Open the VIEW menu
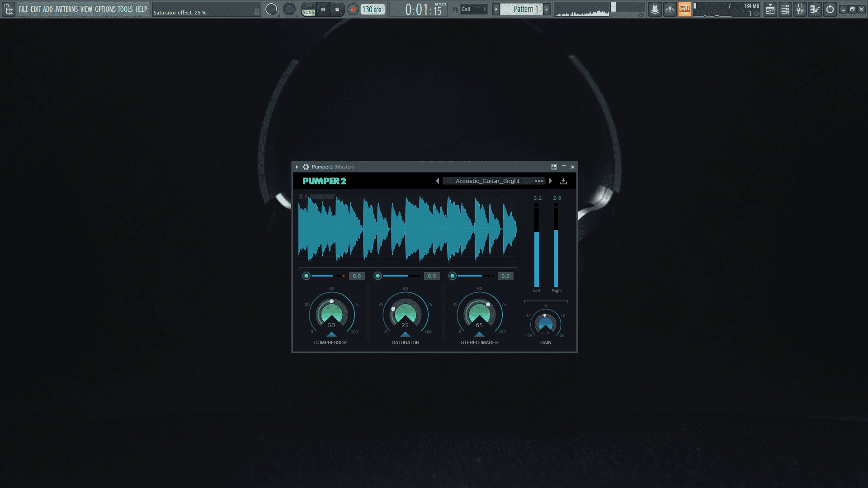The image size is (868, 488). pos(86,9)
